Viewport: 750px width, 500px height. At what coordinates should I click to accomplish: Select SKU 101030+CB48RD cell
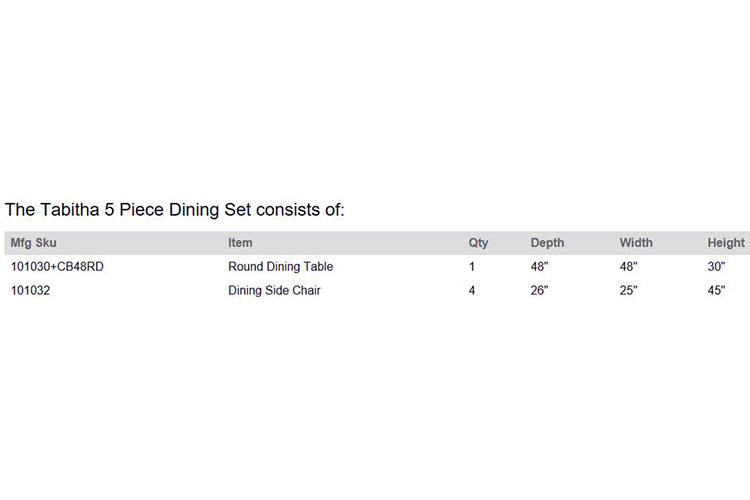[57, 267]
